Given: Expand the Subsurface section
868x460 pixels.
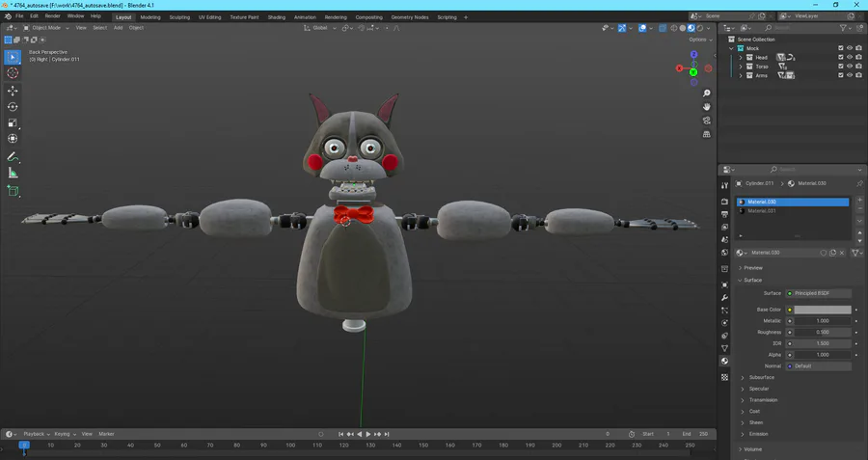Looking at the screenshot, I should [x=761, y=377].
